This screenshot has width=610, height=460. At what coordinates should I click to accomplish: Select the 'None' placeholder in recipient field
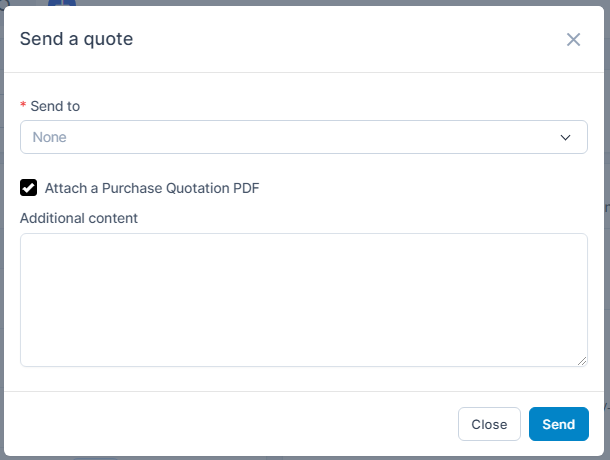pyautogui.click(x=50, y=137)
